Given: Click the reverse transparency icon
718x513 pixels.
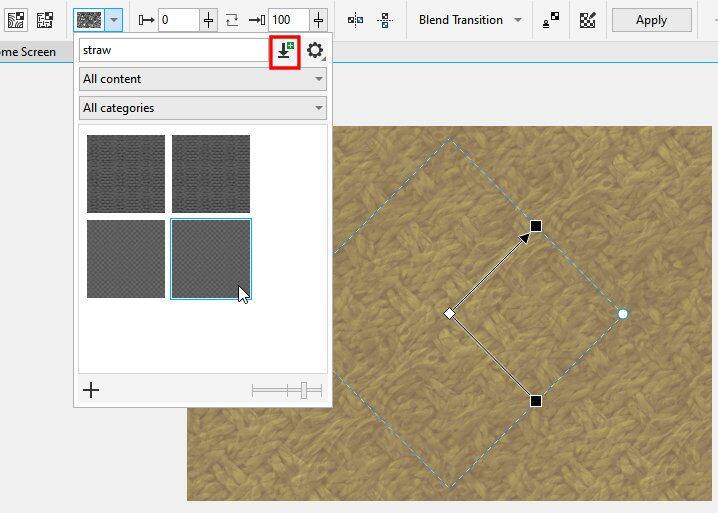Looking at the screenshot, I should (233, 20).
